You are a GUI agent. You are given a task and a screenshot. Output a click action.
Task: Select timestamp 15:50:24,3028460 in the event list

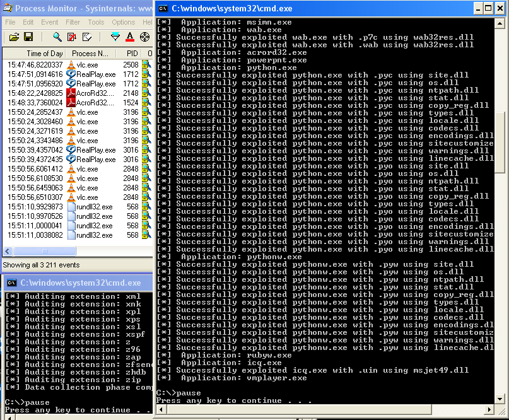tap(35, 122)
